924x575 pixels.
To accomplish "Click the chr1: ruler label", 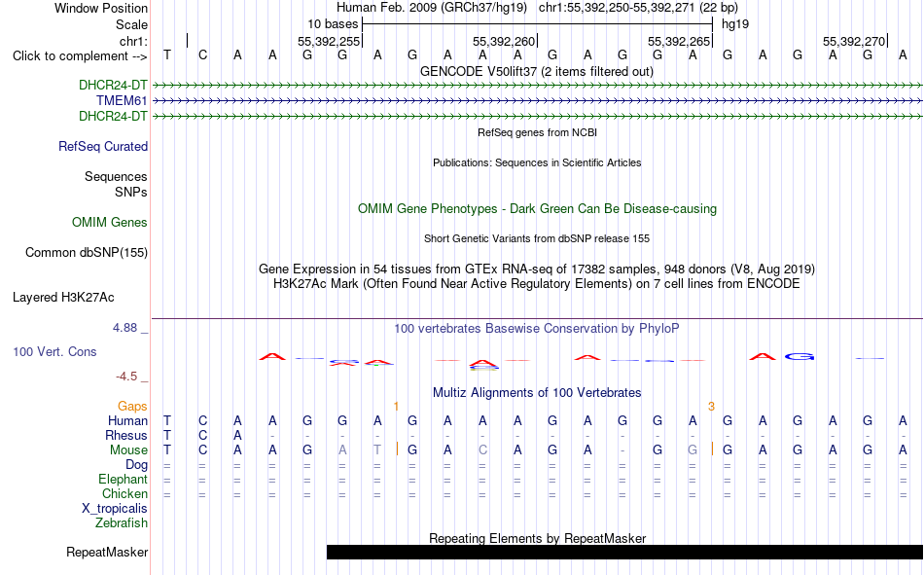I will (x=133, y=41).
